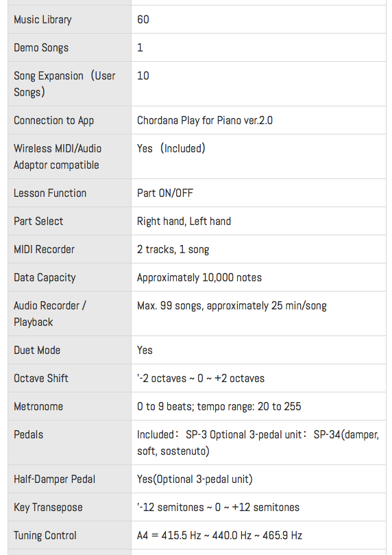This screenshot has width=392, height=555.
Task: Click the MIDI Recorder label
Action: click(x=44, y=249)
